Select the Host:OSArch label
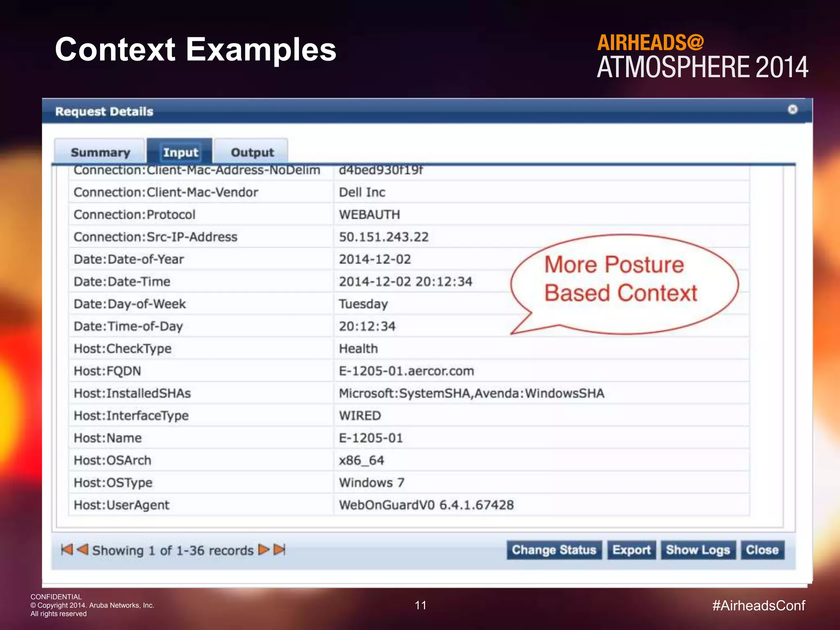 pos(112,460)
